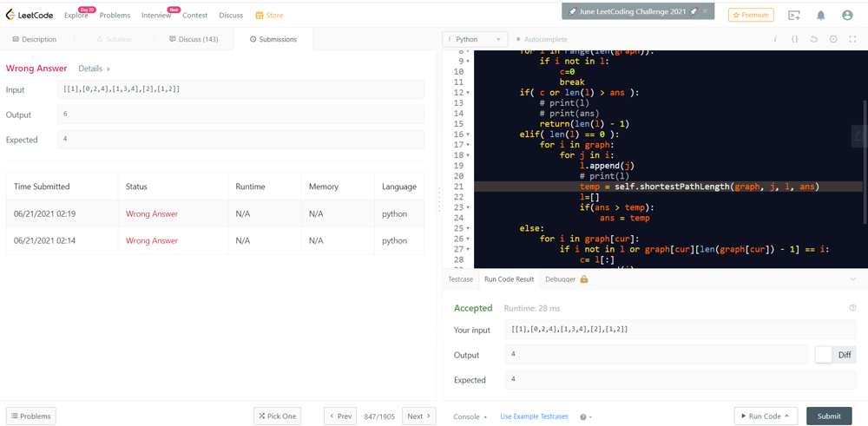Switch to the Solution tab
Image resolution: width=868 pixels, height=426 pixels.
tap(114, 39)
